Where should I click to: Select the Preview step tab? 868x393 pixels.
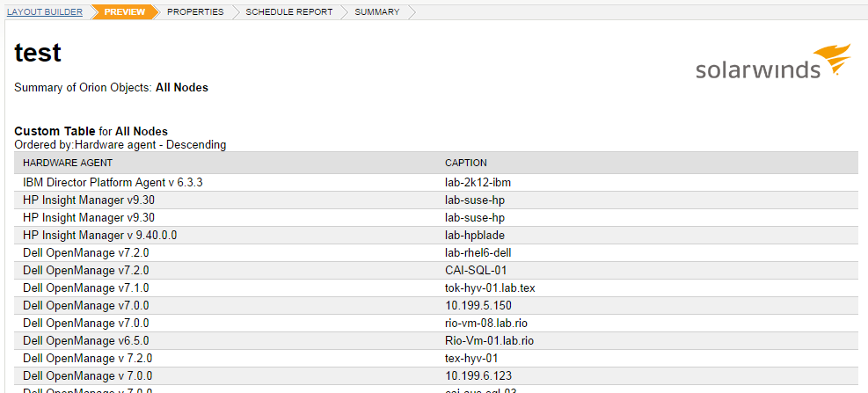point(125,11)
